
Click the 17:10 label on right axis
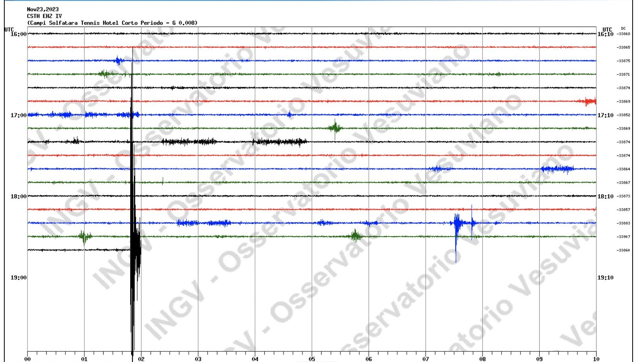(x=605, y=115)
